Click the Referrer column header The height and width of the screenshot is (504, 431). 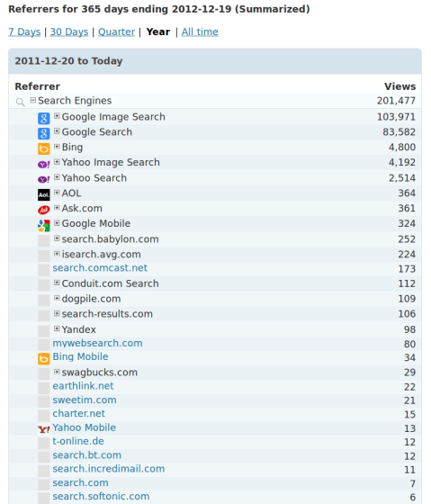click(37, 86)
